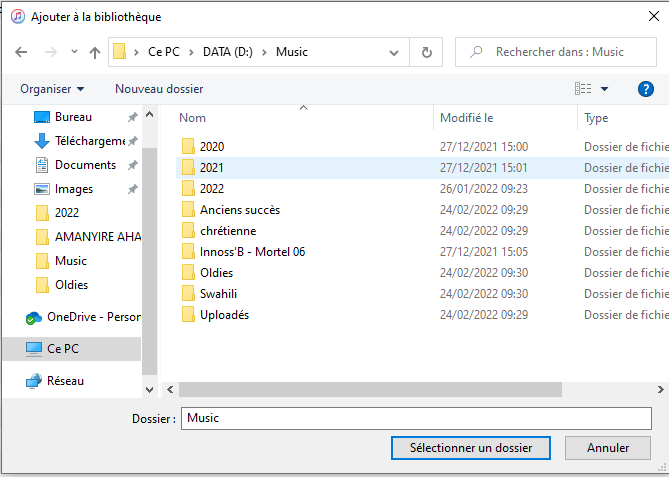
Task: Click the sidebar scroll-up arrow
Action: [x=149, y=115]
